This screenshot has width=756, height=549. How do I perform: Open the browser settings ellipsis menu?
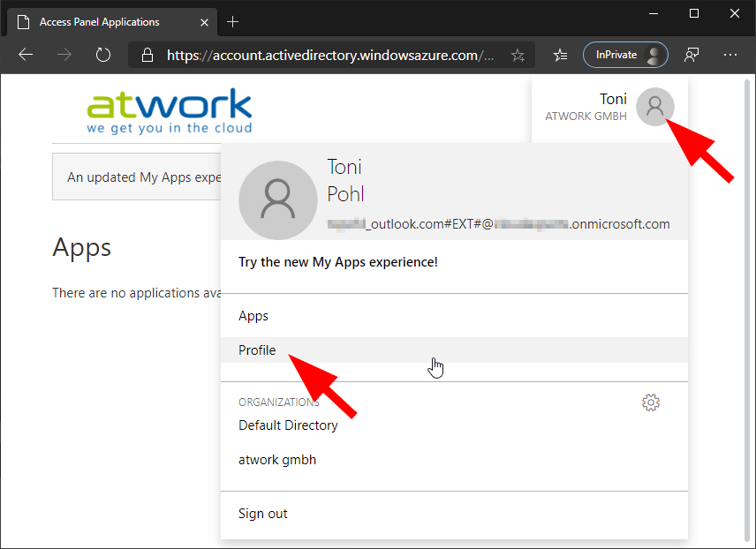click(730, 55)
